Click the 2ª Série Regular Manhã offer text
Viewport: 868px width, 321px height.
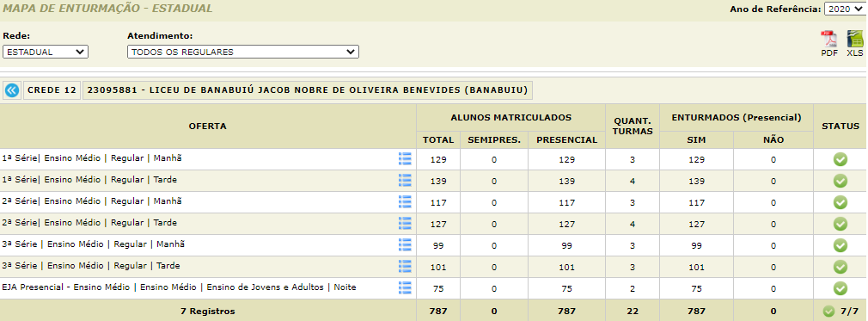click(x=92, y=201)
